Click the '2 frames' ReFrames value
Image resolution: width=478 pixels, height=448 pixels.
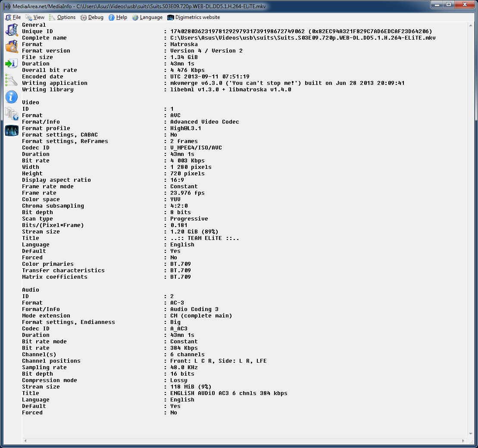coord(184,141)
